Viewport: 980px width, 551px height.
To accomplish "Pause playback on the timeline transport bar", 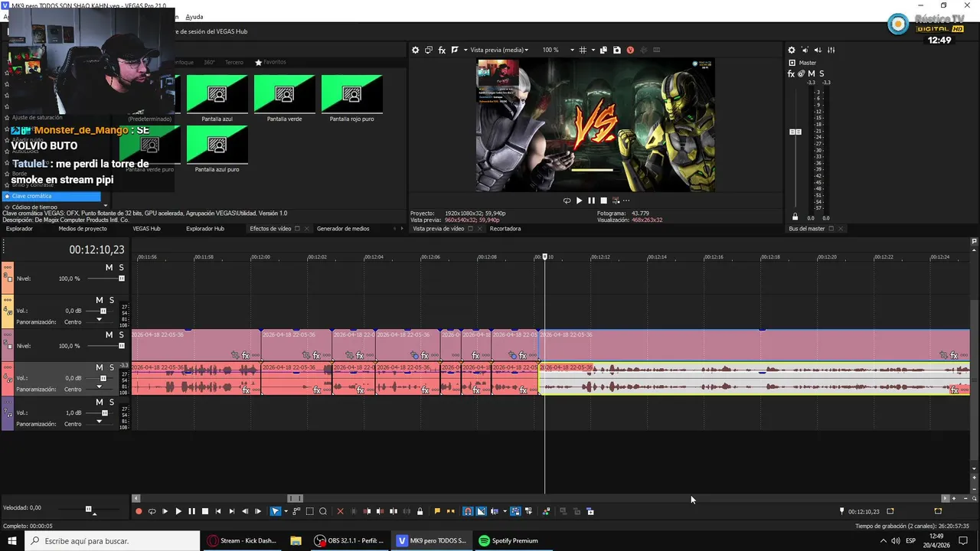I will click(191, 511).
